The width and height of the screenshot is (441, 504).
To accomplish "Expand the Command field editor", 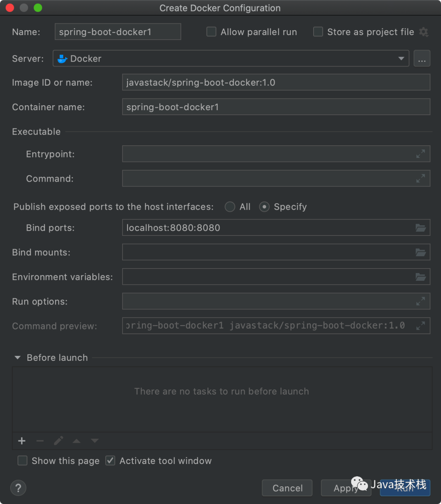I will coord(421,178).
